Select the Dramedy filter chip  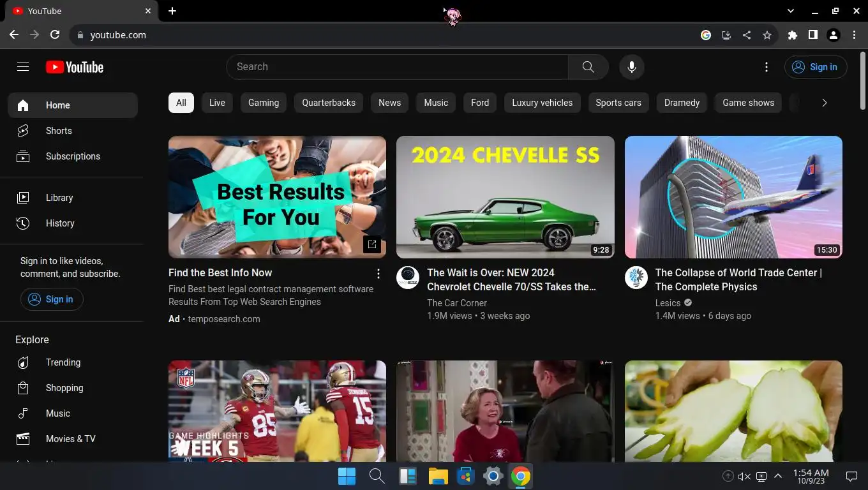click(682, 103)
